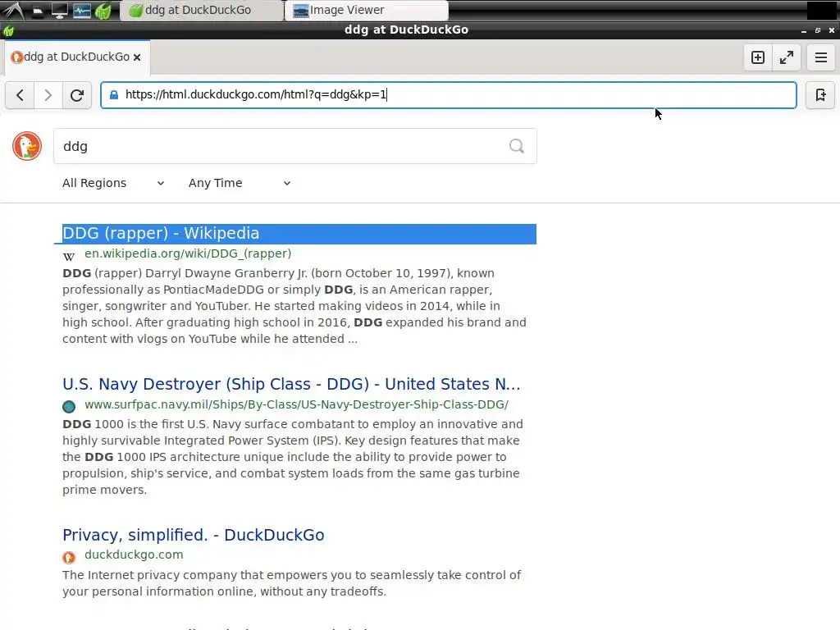Reload the page with the refresh icon

click(76, 95)
